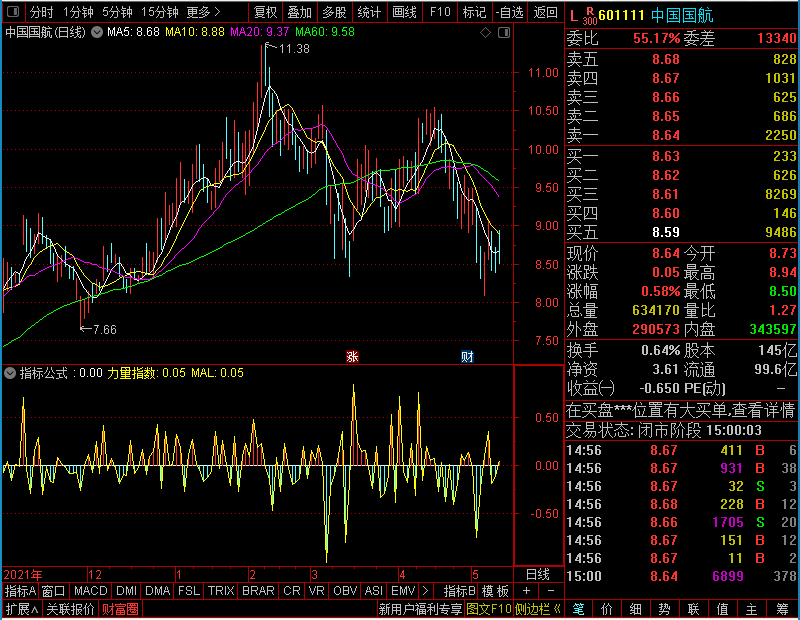Click the R300 badge beside the stock code
800x620 pixels.
(x=589, y=16)
